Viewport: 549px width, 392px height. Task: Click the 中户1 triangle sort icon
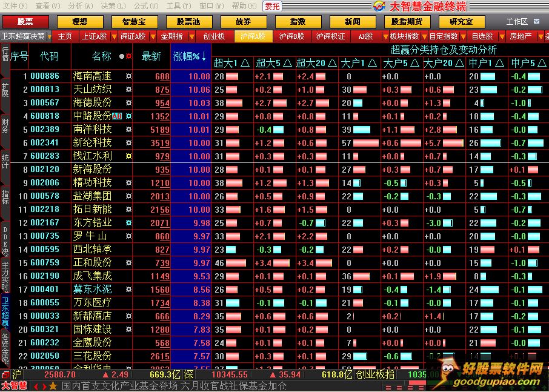coord(500,64)
